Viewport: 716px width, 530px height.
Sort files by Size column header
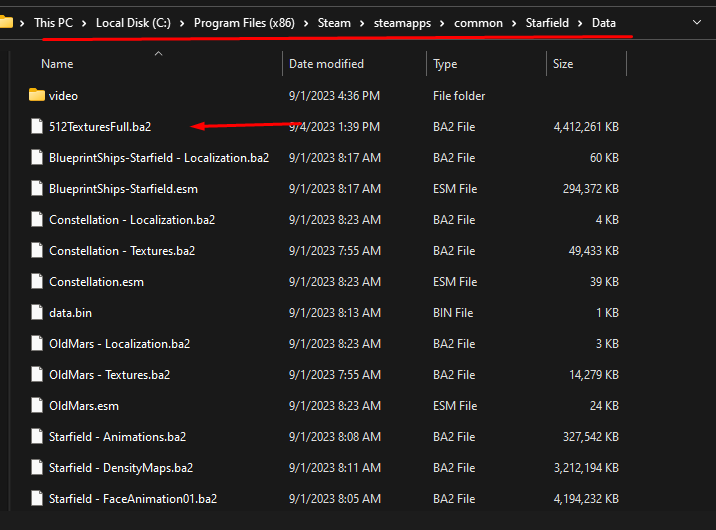(563, 64)
